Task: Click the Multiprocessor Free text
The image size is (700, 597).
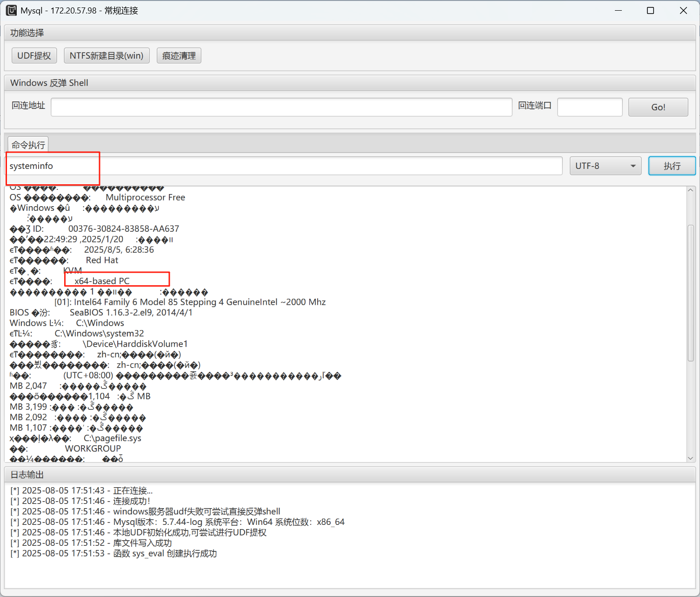Action: pos(145,197)
